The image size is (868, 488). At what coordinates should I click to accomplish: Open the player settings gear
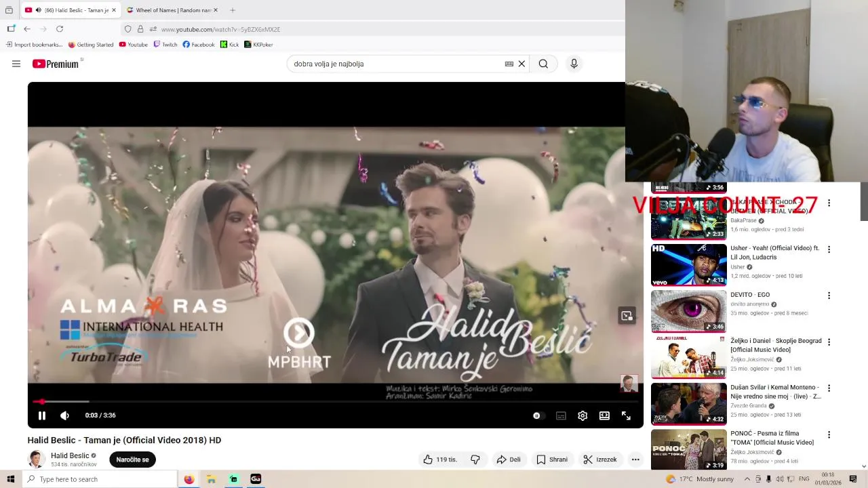583,415
